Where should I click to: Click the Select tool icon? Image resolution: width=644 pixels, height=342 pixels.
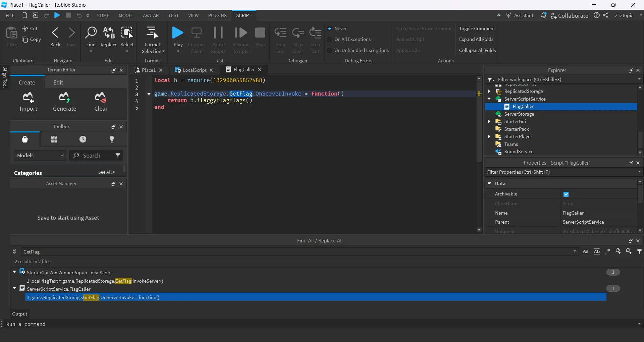127,33
